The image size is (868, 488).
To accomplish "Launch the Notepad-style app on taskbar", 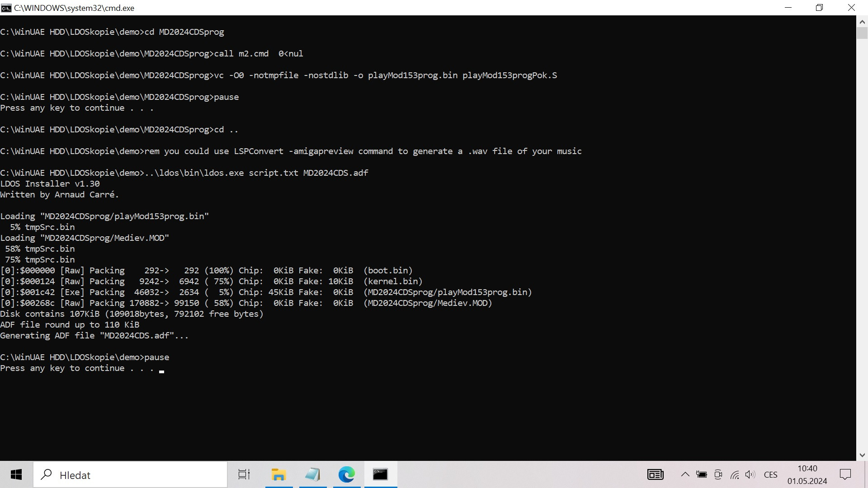I will 312,474.
